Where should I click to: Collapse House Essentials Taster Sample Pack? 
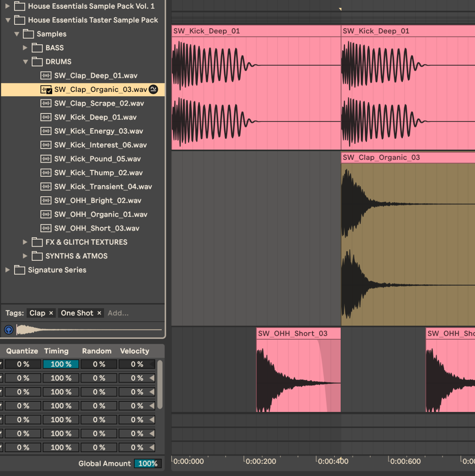tap(8, 20)
